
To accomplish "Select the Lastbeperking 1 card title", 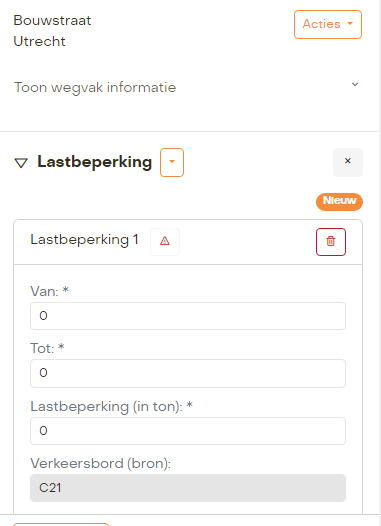I will pyautogui.click(x=85, y=240).
